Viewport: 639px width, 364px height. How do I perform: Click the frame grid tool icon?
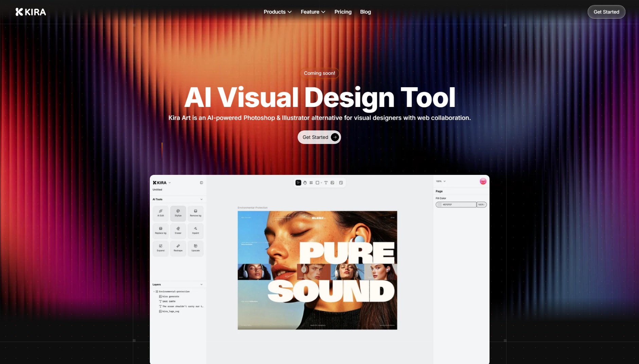click(x=311, y=183)
